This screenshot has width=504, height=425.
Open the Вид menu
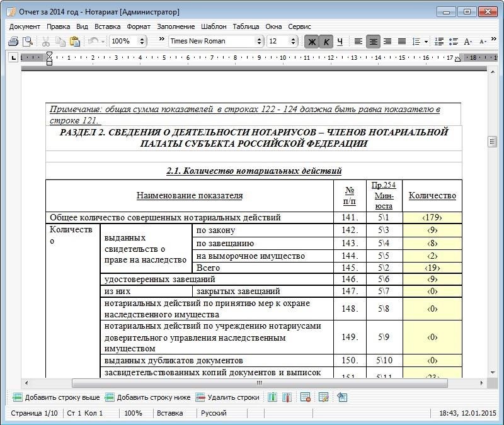coord(82,26)
